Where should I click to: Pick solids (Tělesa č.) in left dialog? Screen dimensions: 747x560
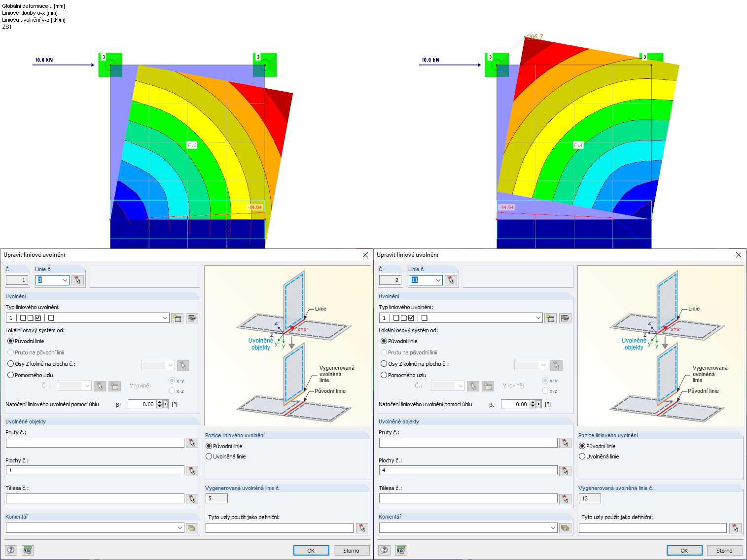coord(192,498)
